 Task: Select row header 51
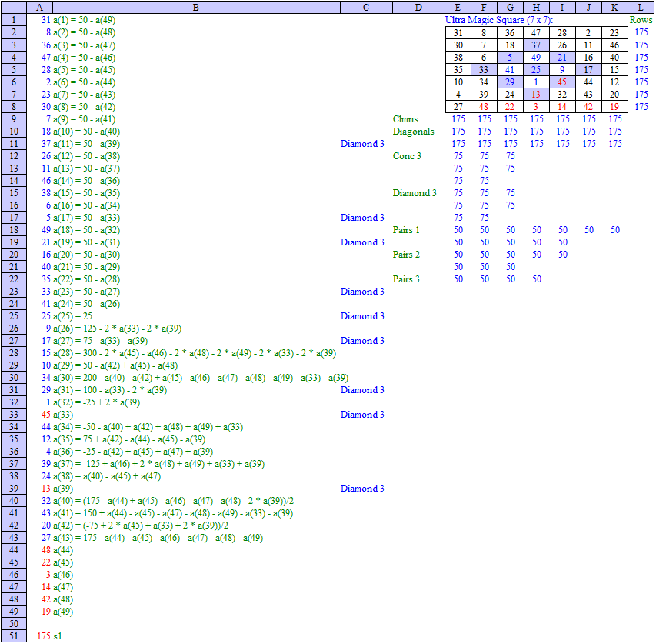click(14, 636)
